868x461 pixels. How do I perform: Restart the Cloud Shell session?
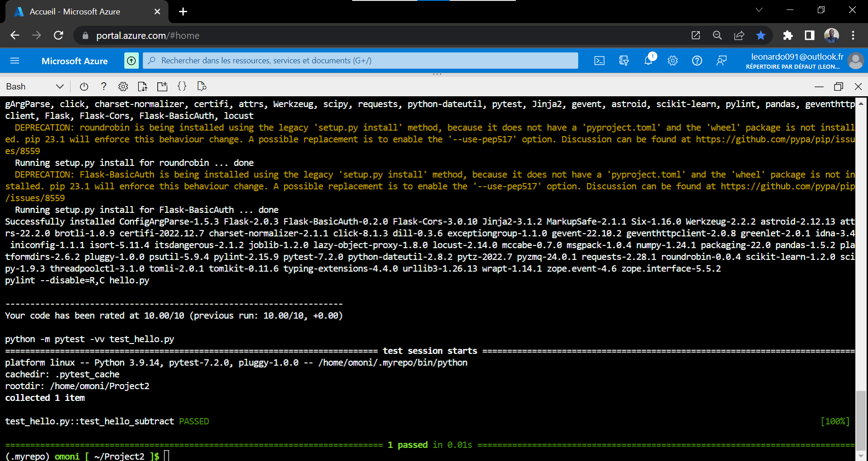click(84, 86)
